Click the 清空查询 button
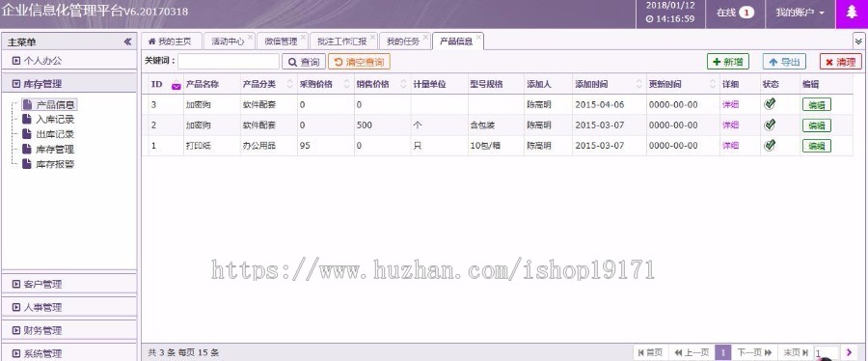Image resolution: width=868 pixels, height=361 pixels. point(359,62)
